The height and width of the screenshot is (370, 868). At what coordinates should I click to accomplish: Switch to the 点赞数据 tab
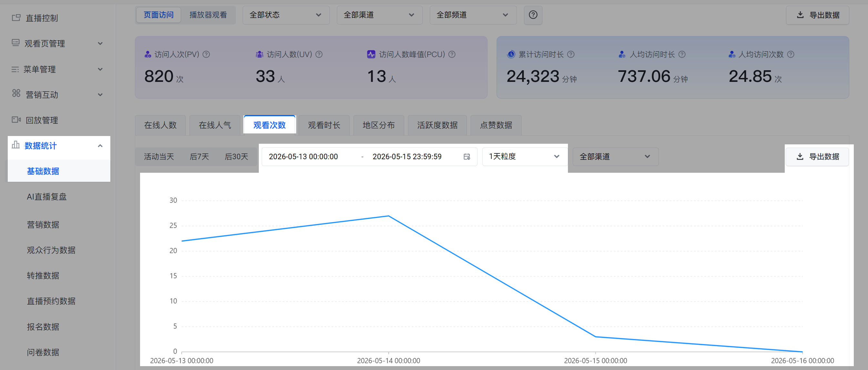coord(496,125)
